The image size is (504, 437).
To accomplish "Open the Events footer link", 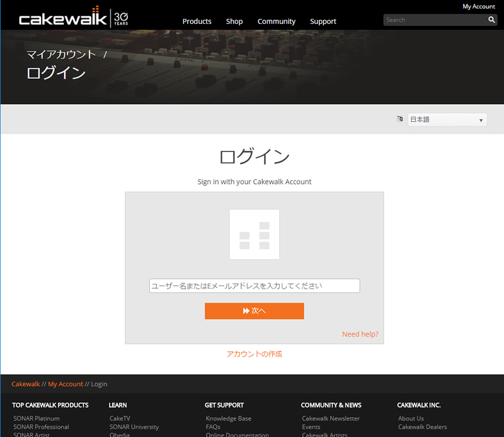I will [x=311, y=427].
